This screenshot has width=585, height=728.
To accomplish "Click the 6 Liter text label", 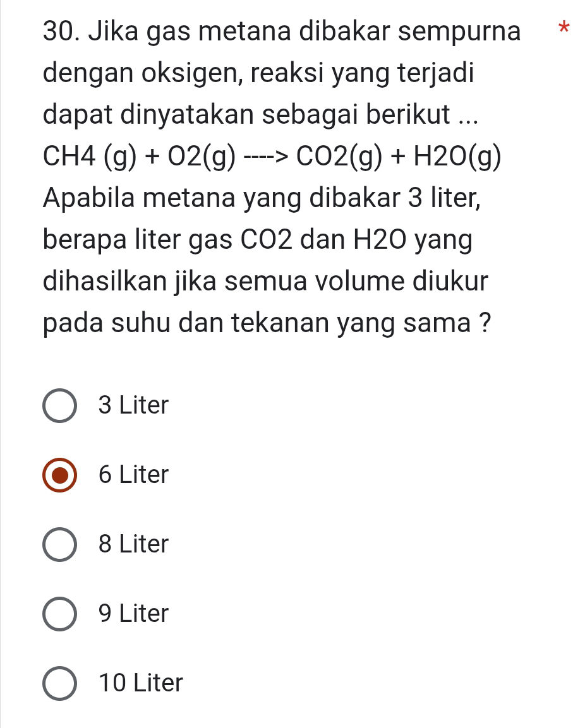I will click(x=133, y=475).
